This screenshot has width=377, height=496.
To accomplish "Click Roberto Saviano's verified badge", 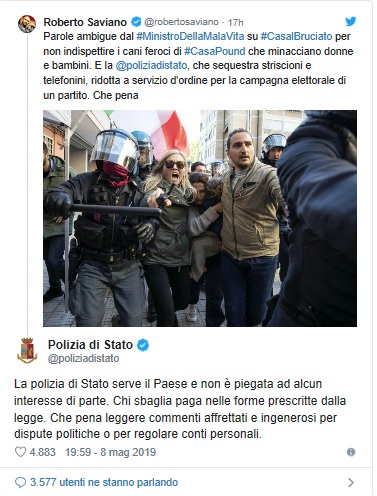I will [x=136, y=22].
